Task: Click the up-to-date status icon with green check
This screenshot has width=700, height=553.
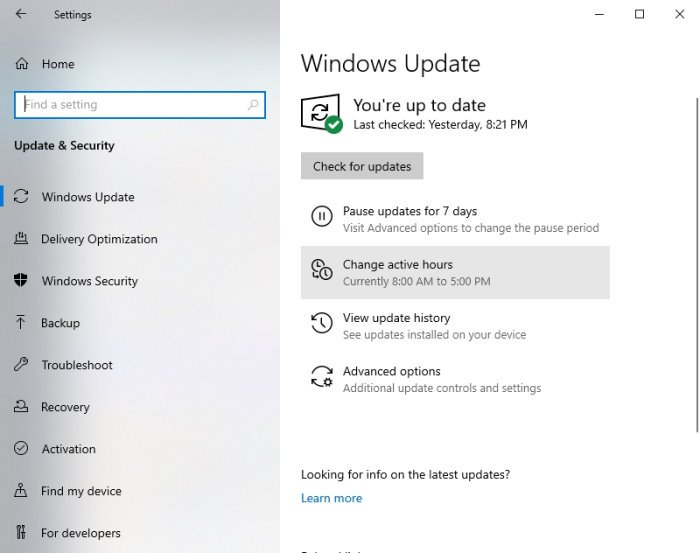Action: click(x=321, y=113)
